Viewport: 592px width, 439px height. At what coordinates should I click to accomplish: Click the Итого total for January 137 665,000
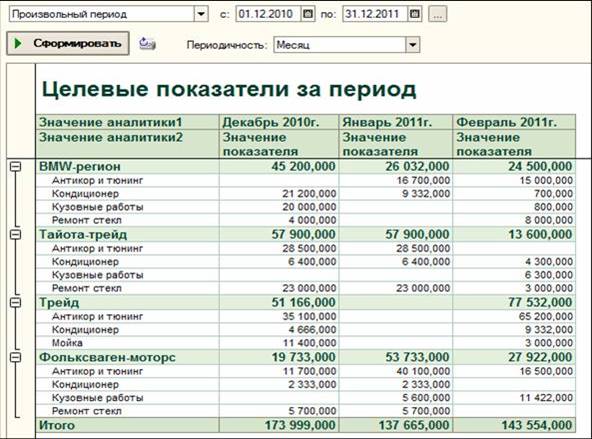click(x=414, y=425)
